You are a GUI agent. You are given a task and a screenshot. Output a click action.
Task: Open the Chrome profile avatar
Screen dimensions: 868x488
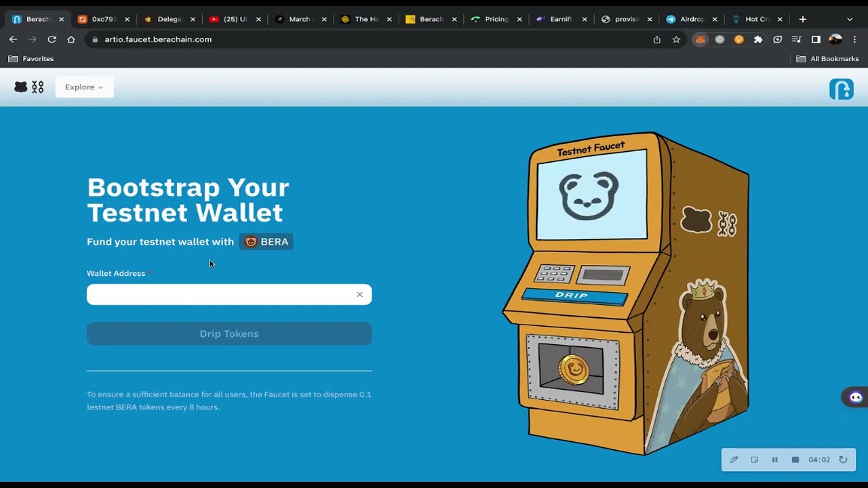[835, 39]
